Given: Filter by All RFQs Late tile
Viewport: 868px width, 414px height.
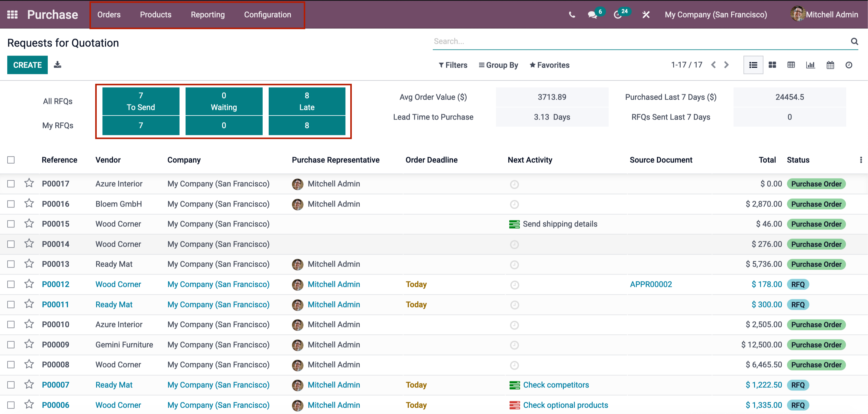Looking at the screenshot, I should coord(307,101).
